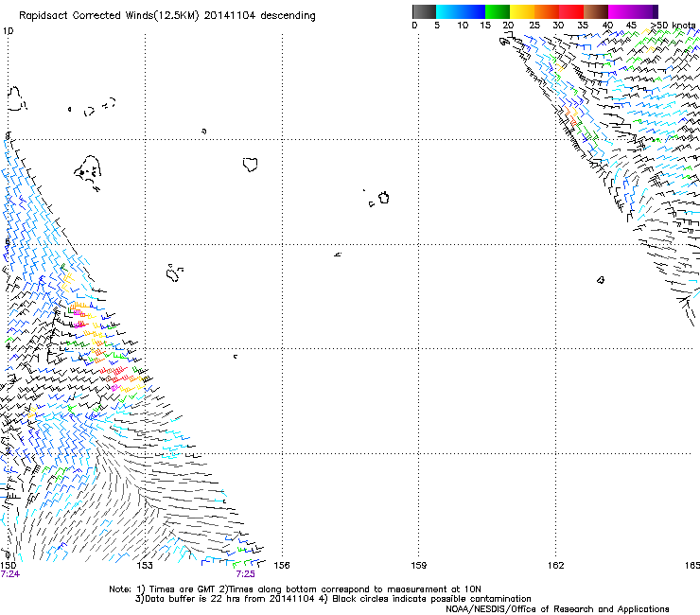700x615 pixels.
Task: Click the large island outline near 152 longitude
Action: pyautogui.click(x=88, y=172)
